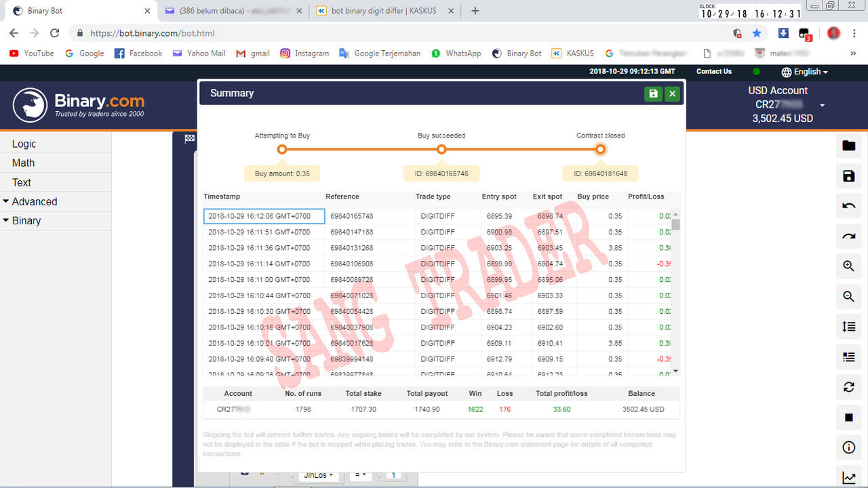Click the rearrange blocks vertically icon

pyautogui.click(x=848, y=327)
